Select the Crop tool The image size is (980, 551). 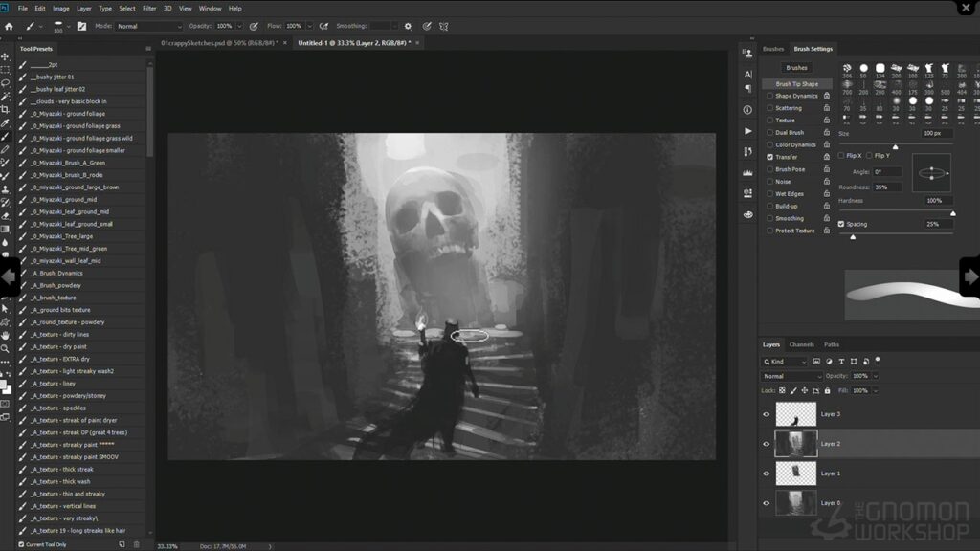click(x=5, y=110)
